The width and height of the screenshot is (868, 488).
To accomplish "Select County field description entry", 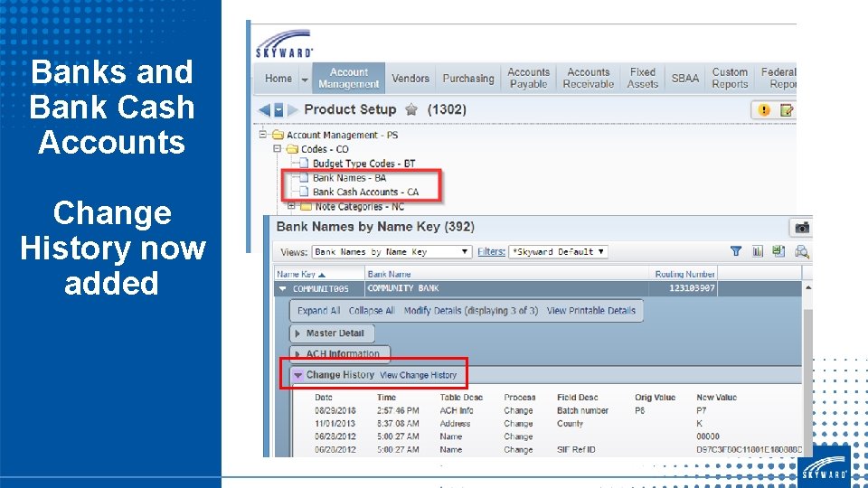I will pyautogui.click(x=570, y=423).
